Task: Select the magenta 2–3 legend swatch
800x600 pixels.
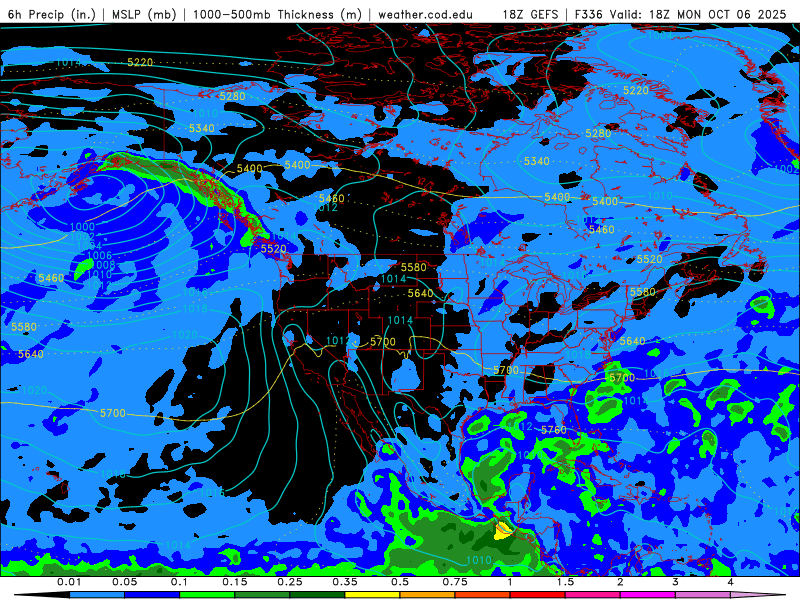Action: pos(647,595)
